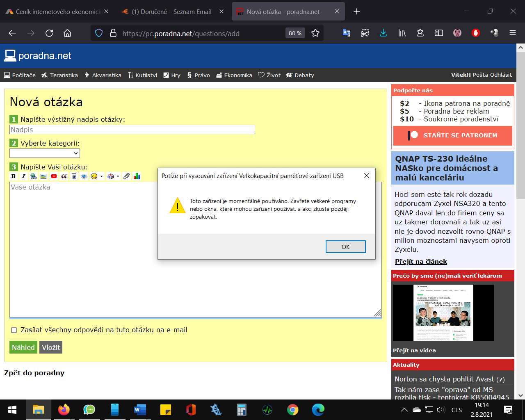Insert a code block using the document icon
525x420 pixels.
click(x=74, y=176)
